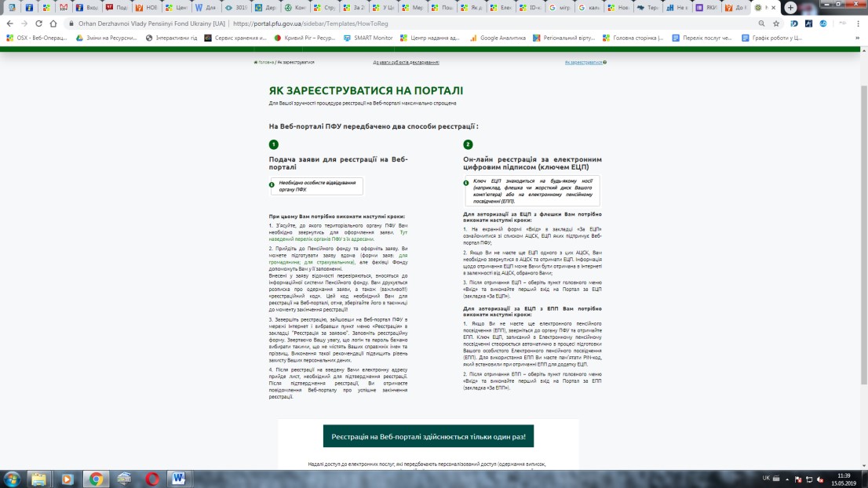
Task: Open the Google Аналитика bookmark
Action: [498, 38]
